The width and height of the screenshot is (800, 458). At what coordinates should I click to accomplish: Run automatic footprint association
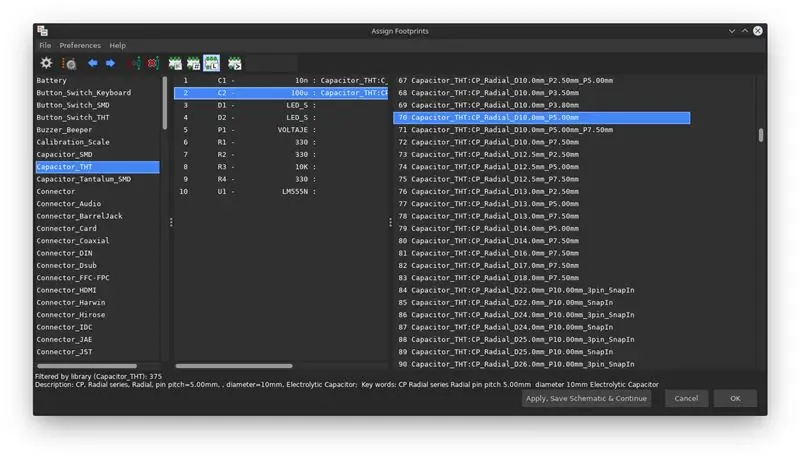(x=136, y=63)
